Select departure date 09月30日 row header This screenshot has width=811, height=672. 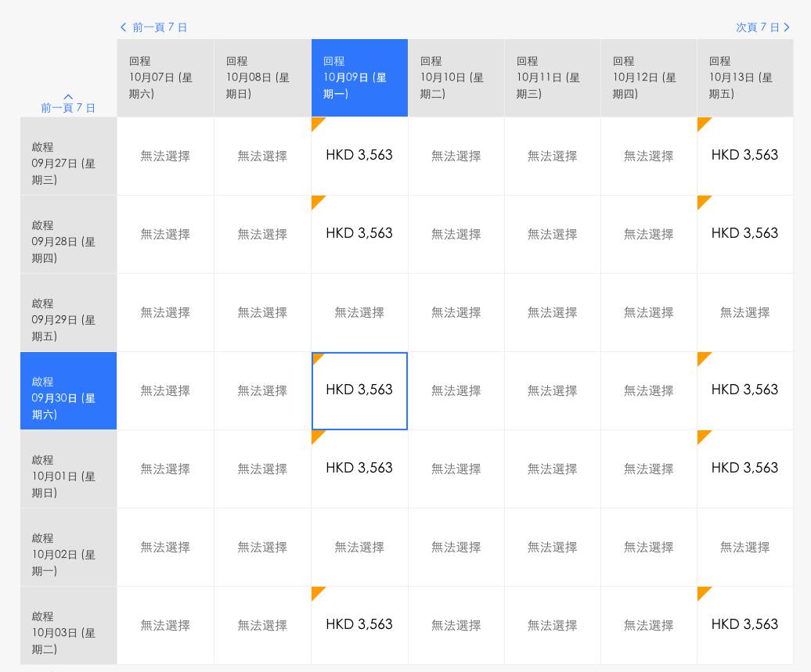[x=68, y=390]
